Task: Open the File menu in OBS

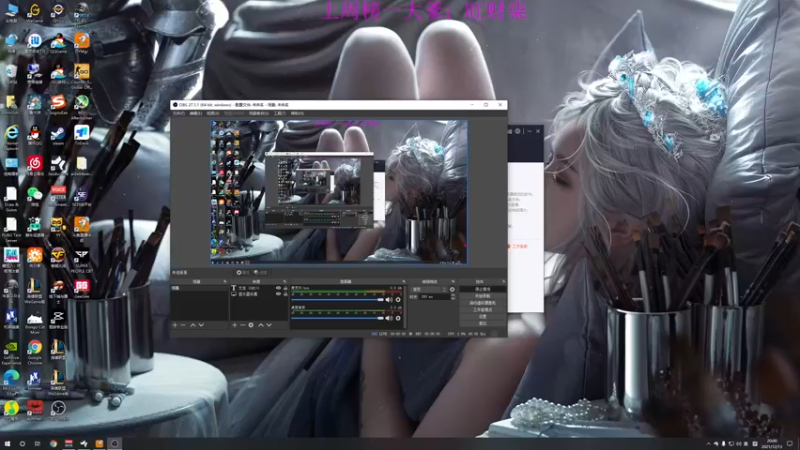Action: (x=179, y=113)
